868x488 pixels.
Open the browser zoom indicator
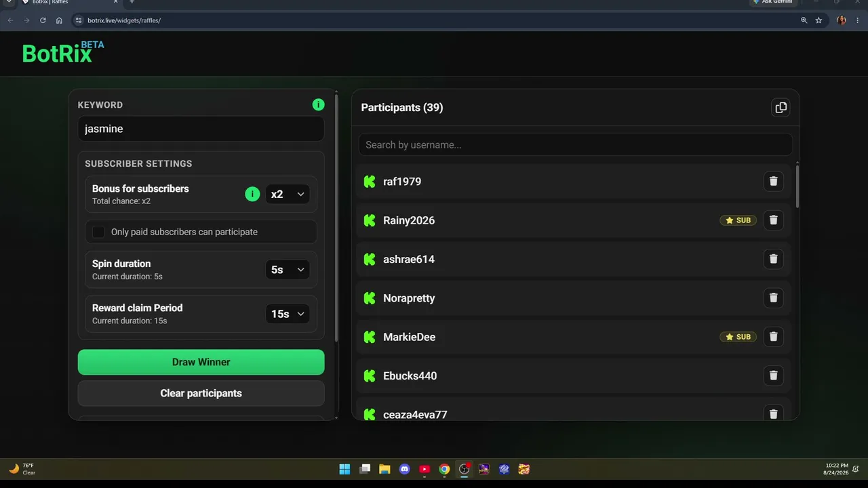[804, 20]
